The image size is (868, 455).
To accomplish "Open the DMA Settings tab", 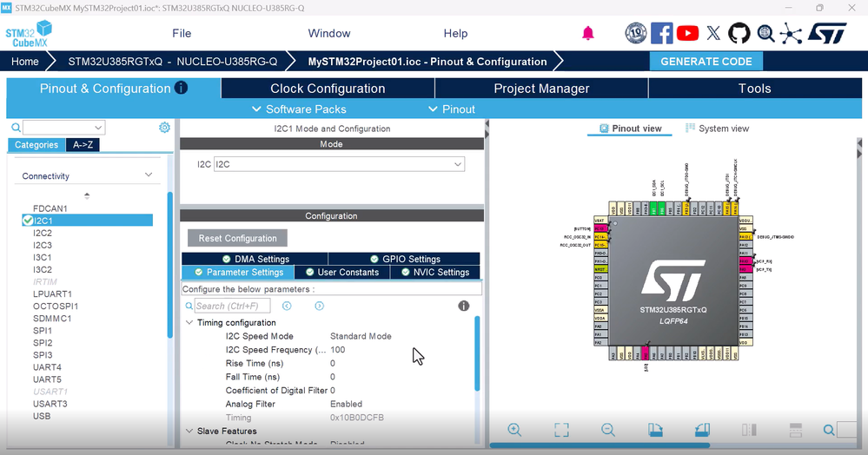I will [255, 259].
